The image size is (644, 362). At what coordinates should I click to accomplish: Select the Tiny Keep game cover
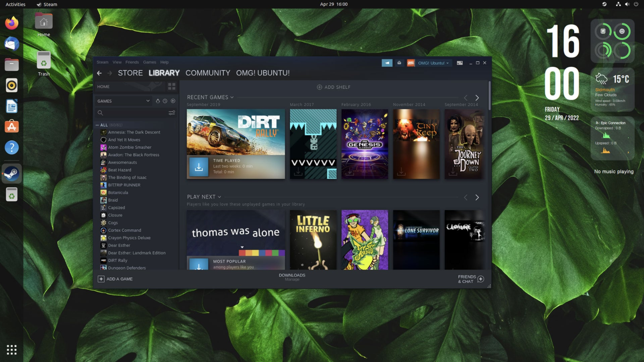pos(416,144)
